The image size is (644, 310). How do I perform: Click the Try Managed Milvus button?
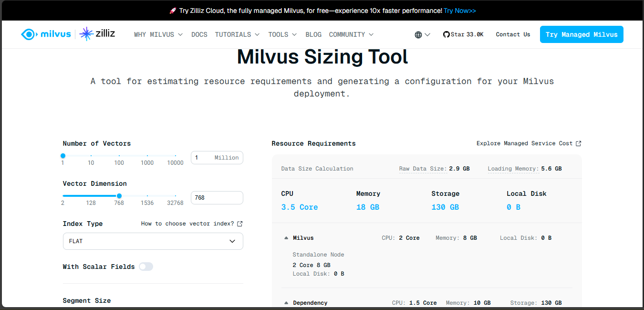click(x=582, y=34)
